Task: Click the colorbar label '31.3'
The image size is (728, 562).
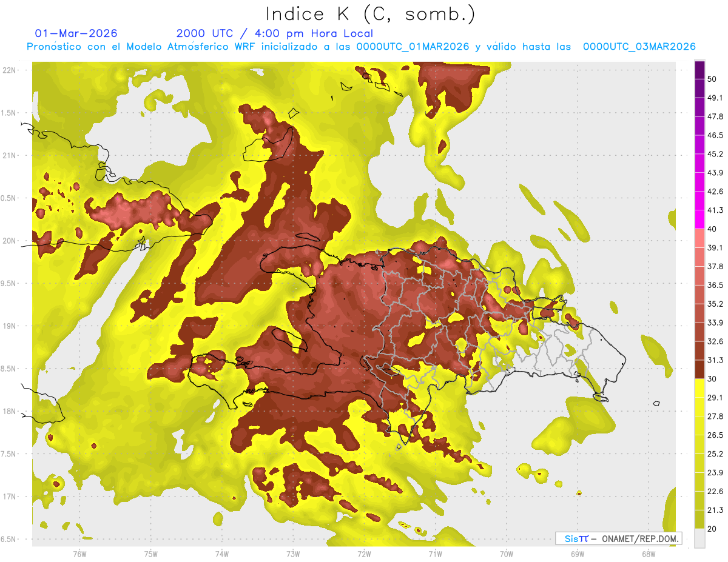Action: pos(715,361)
